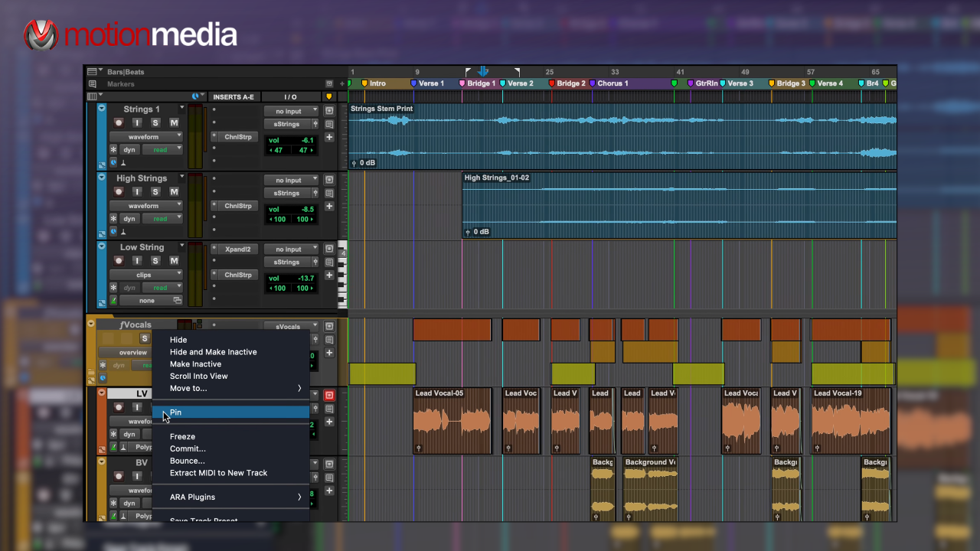Open fVocals output selector sVocals
980x551 pixels.
(x=292, y=327)
